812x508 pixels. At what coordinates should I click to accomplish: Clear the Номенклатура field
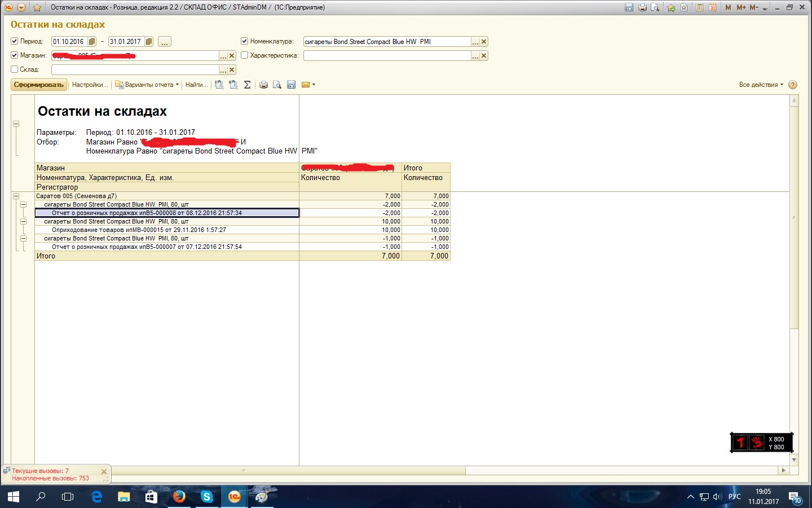pos(484,42)
